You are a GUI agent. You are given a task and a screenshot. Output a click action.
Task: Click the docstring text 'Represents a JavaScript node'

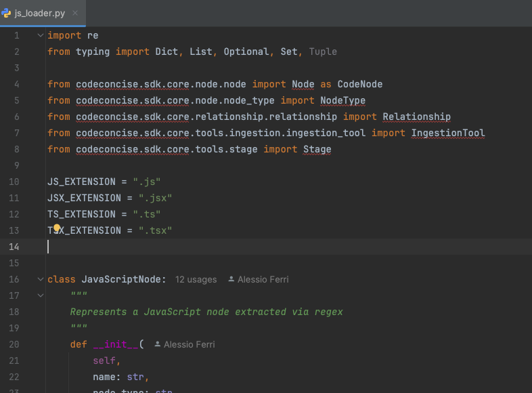point(150,312)
